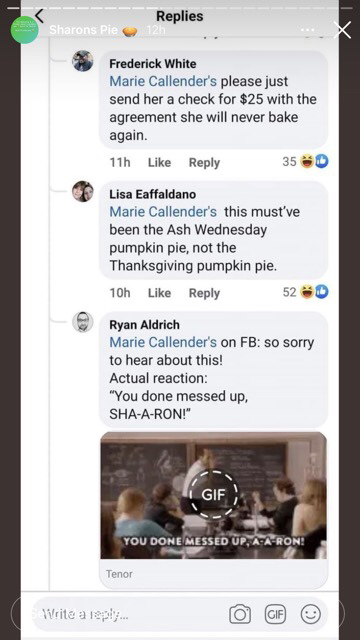Open GIF picker in reply bar
The image size is (360, 640).
[x=276, y=614]
